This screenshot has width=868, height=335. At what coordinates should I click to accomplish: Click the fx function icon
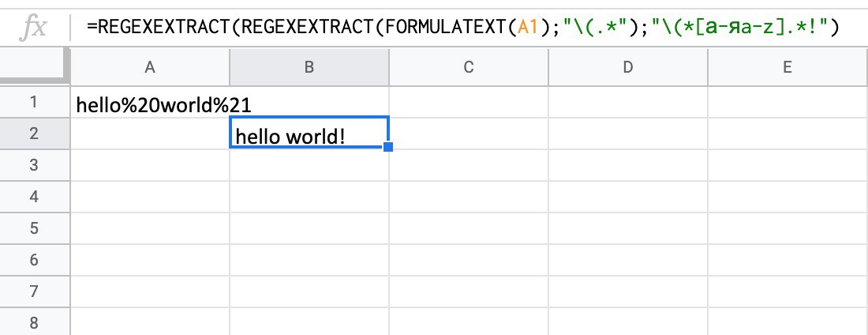click(32, 27)
